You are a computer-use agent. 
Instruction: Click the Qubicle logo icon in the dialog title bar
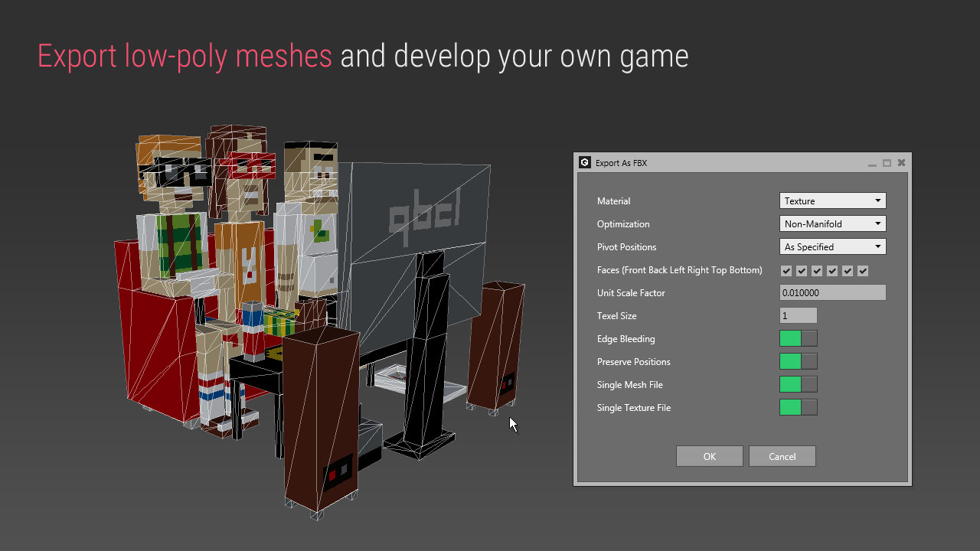pos(584,162)
